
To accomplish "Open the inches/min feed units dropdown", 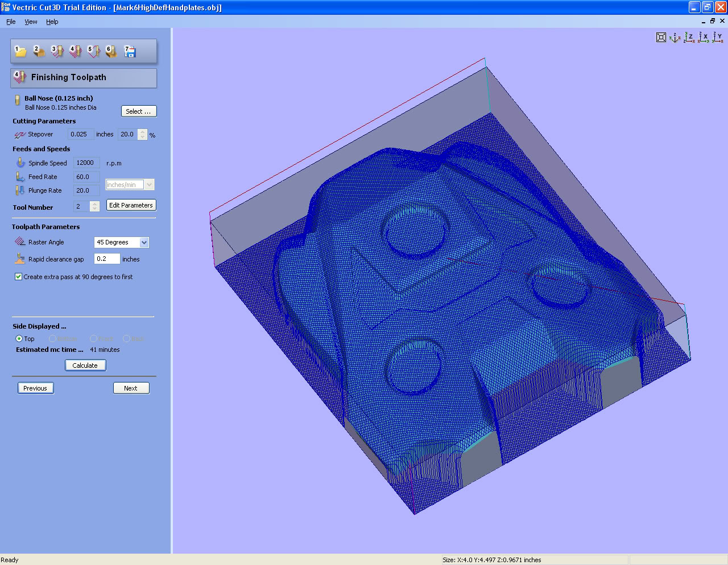I will [x=149, y=185].
